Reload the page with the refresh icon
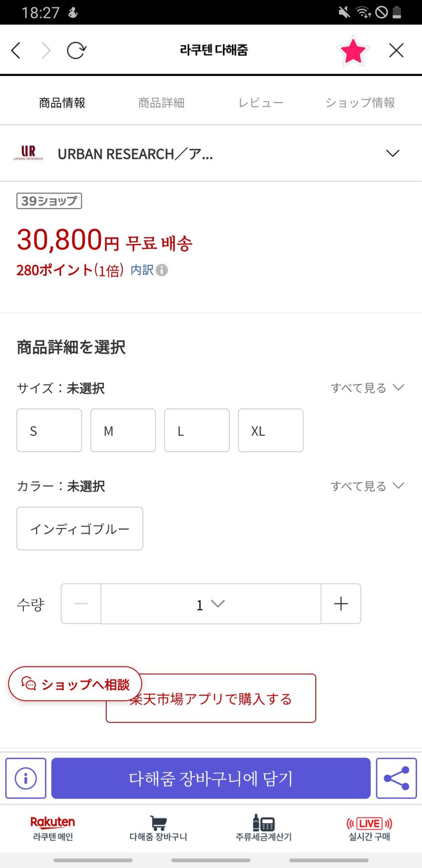The width and height of the screenshot is (422, 868). tap(76, 50)
